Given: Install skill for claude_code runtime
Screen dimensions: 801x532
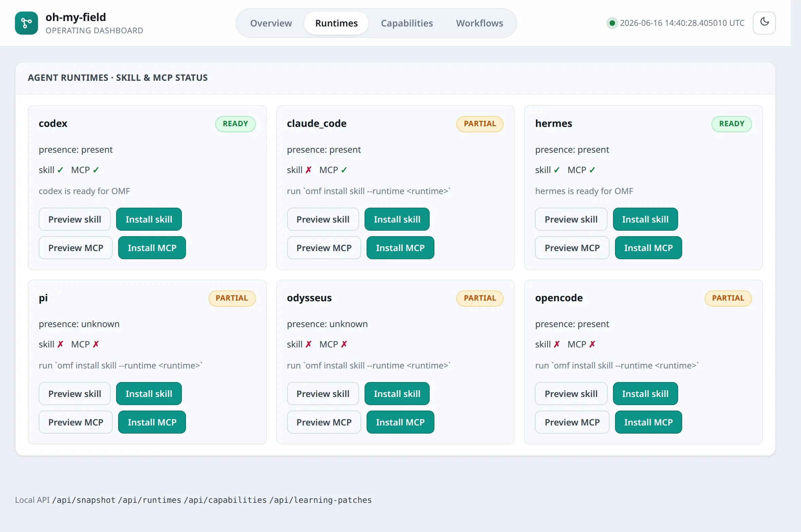Looking at the screenshot, I should 397,219.
